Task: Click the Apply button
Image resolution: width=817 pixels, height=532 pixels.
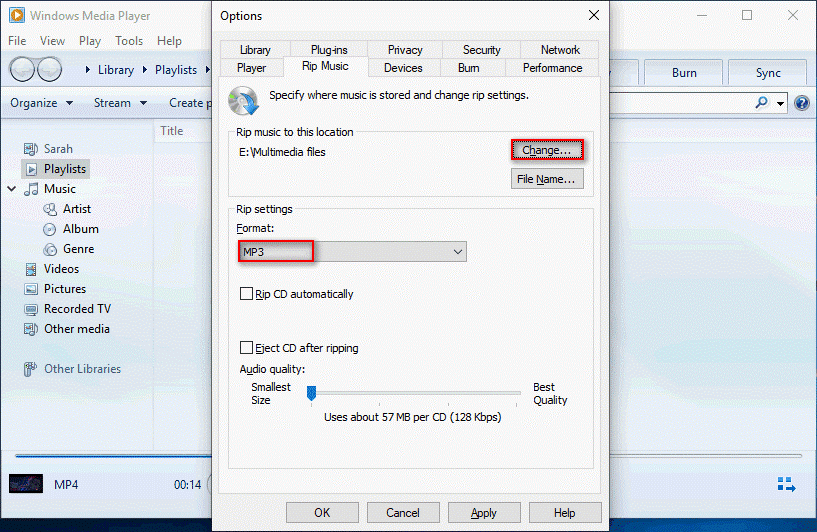Action: point(484,513)
